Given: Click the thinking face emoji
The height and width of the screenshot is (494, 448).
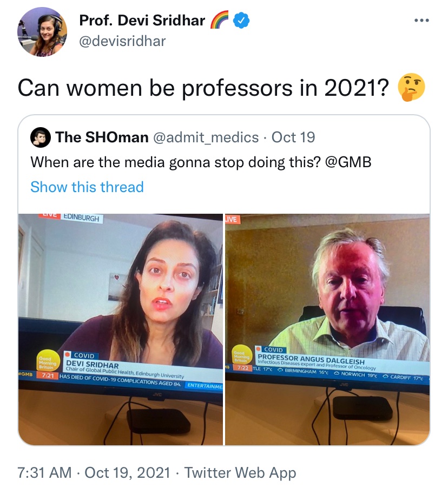Looking at the screenshot, I should point(411,88).
